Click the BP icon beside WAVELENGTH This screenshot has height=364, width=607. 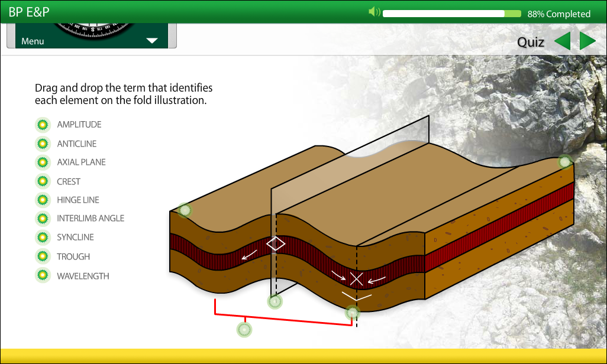pyautogui.click(x=43, y=275)
